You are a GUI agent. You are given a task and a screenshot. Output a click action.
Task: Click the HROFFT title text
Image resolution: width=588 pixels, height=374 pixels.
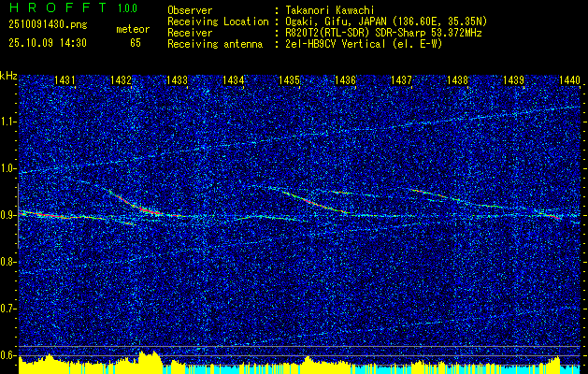58,7
